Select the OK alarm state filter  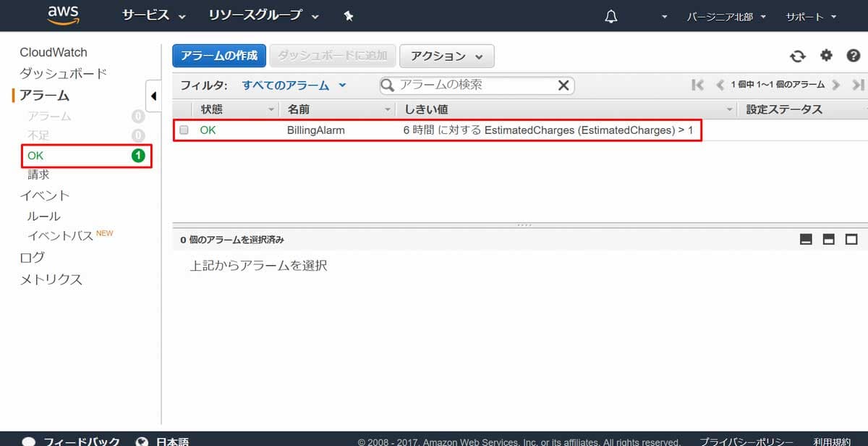[86, 156]
